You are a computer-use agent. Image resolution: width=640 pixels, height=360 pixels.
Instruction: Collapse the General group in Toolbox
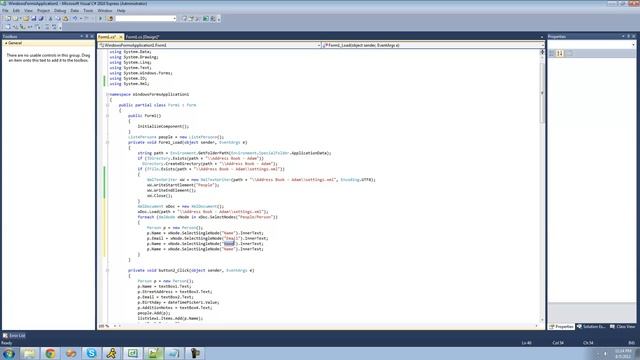coord(6,43)
